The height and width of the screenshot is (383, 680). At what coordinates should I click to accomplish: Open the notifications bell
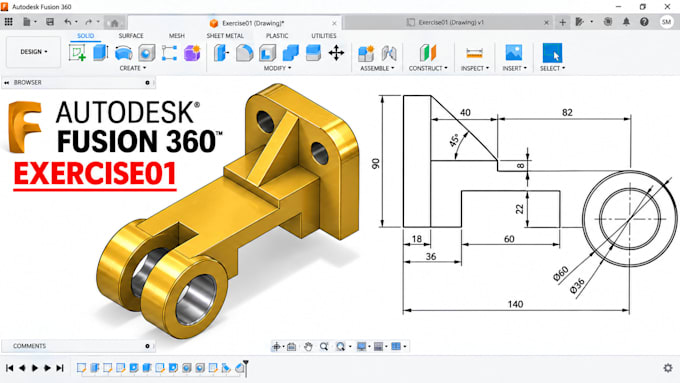click(626, 22)
